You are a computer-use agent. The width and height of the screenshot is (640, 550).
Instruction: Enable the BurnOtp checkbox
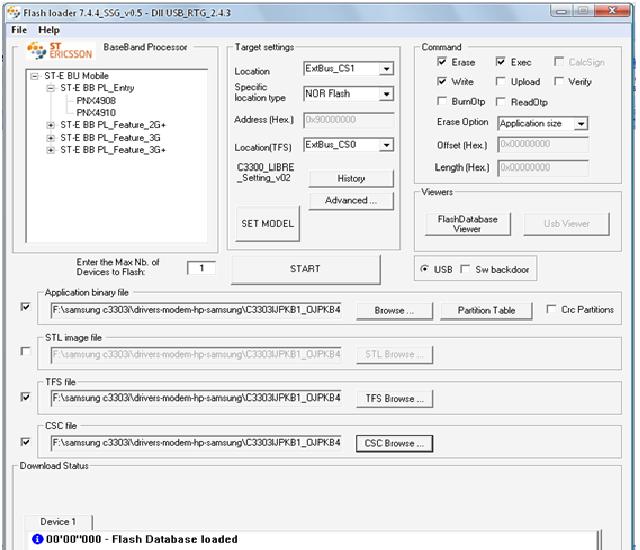[x=442, y=101]
